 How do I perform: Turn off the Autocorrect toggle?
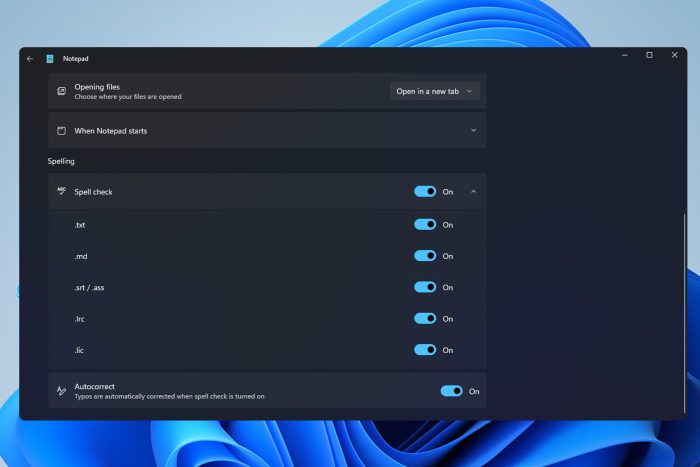tap(451, 391)
